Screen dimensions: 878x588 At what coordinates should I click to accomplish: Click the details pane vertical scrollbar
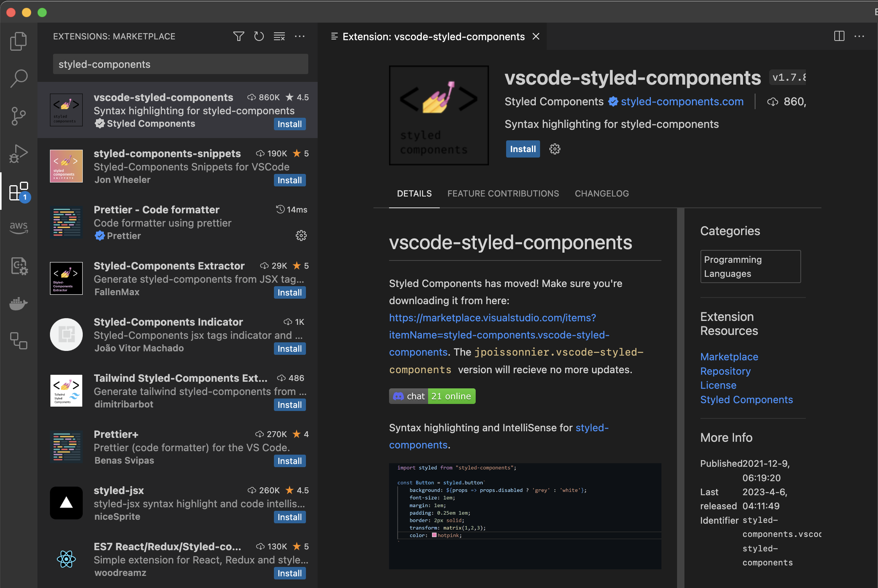pos(680,398)
